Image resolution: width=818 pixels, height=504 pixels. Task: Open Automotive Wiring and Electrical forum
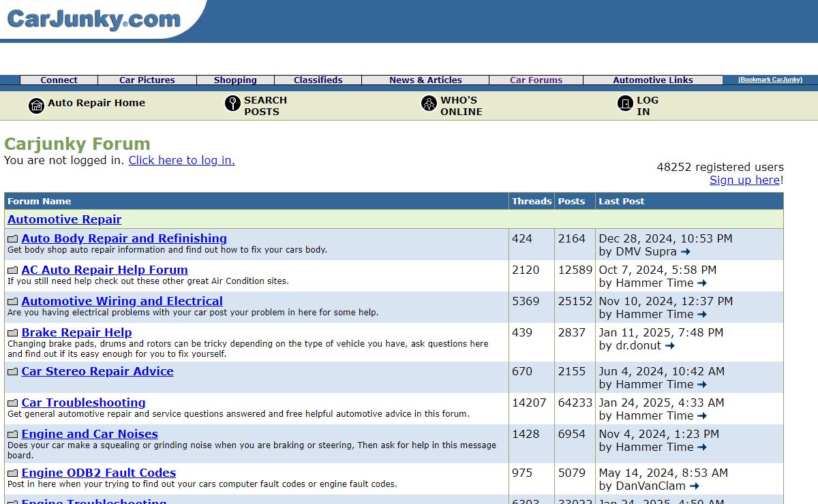(x=122, y=301)
